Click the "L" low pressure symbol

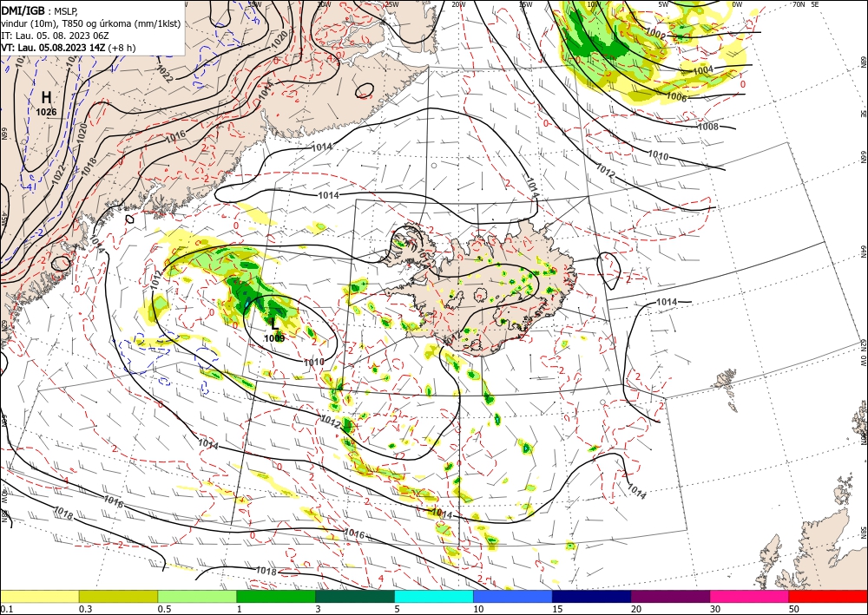[274, 324]
